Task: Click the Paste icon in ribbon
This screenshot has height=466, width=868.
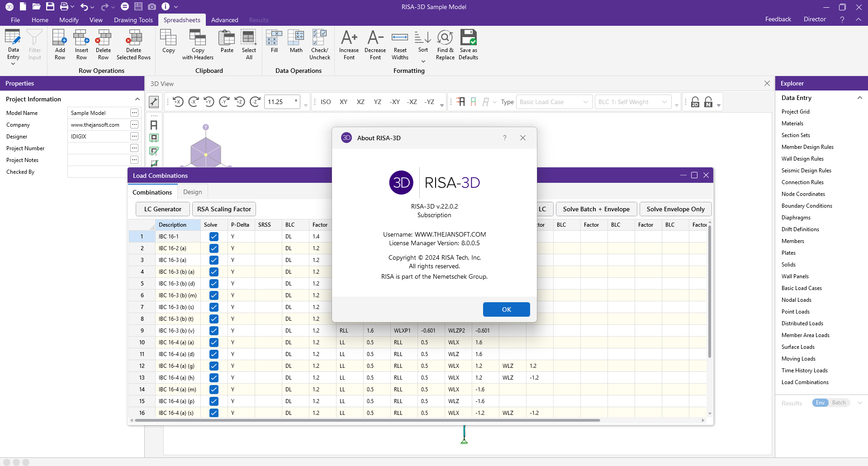Action: (x=227, y=42)
